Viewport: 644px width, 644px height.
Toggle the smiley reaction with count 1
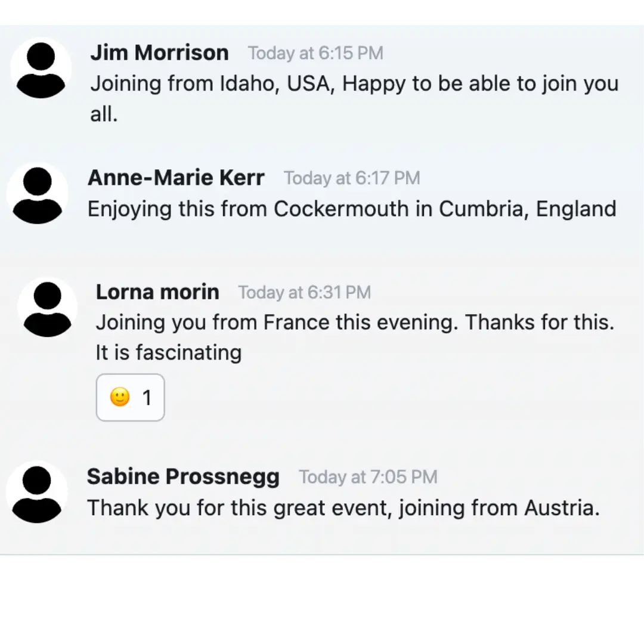(x=130, y=397)
